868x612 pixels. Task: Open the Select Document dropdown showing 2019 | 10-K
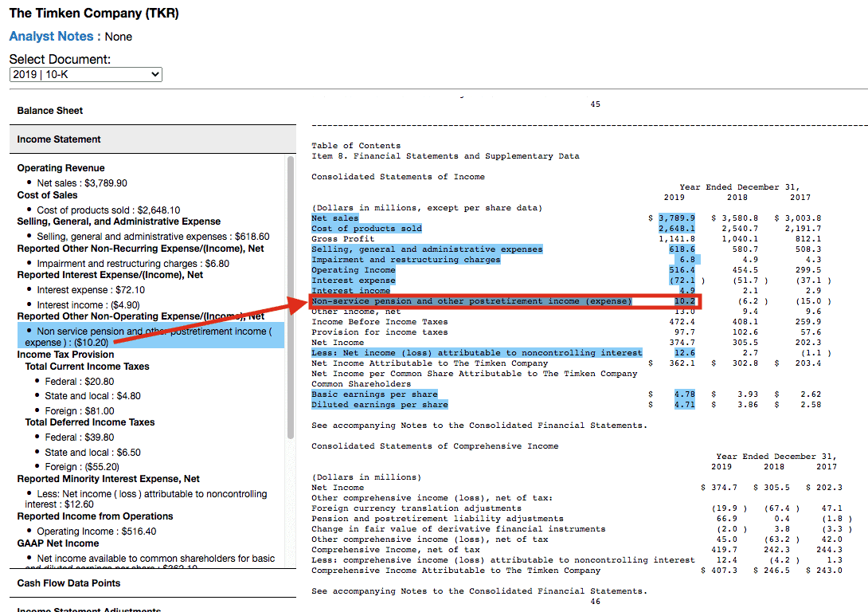pyautogui.click(x=86, y=74)
